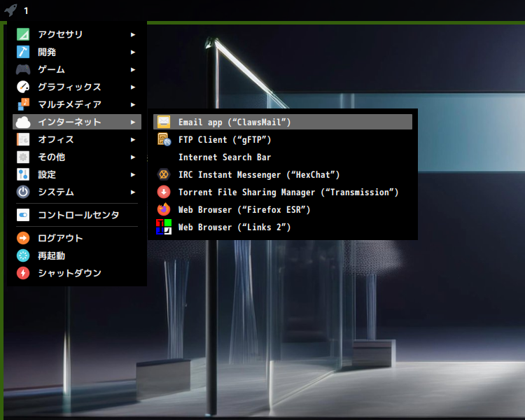Click the Firefox ESR icon
Screen dimensions: 525x420
164,209
